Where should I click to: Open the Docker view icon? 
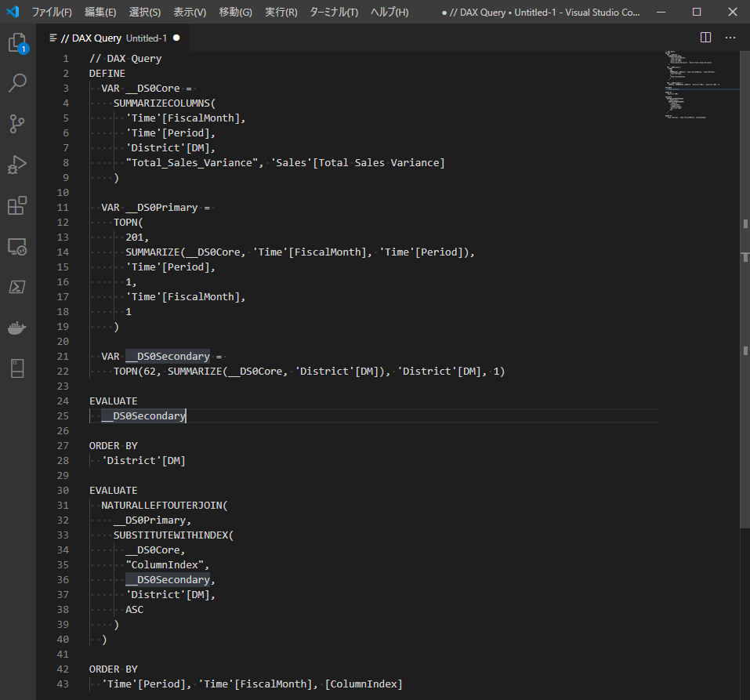(x=18, y=328)
